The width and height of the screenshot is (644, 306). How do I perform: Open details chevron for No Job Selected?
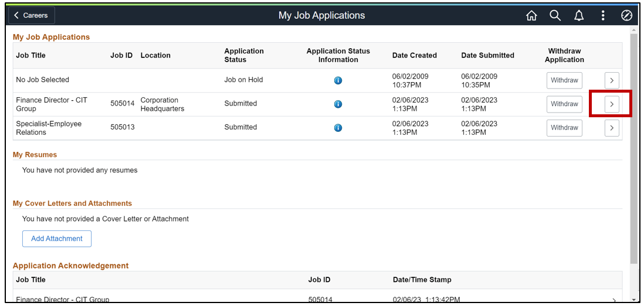(612, 80)
